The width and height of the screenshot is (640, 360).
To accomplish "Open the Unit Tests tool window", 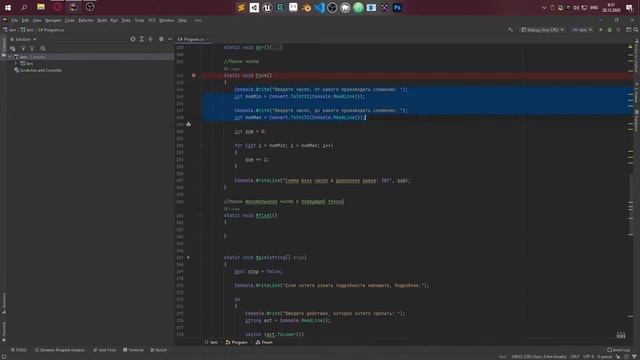I will point(104,350).
